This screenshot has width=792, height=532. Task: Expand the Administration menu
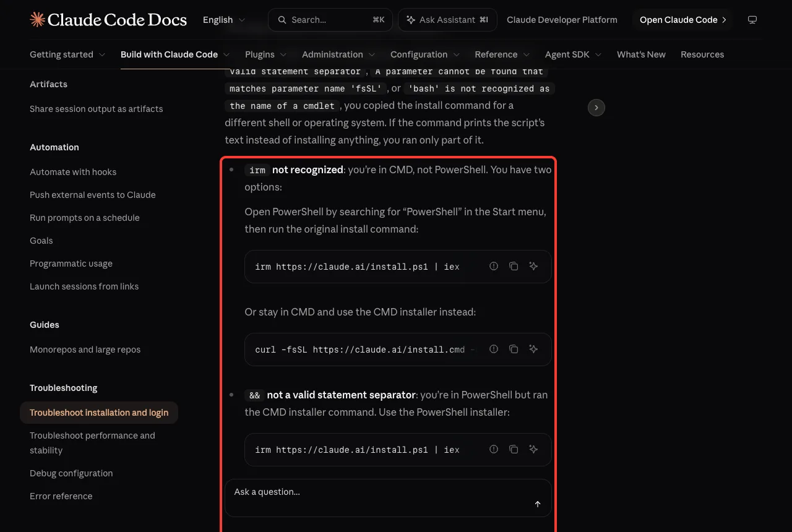[338, 54]
